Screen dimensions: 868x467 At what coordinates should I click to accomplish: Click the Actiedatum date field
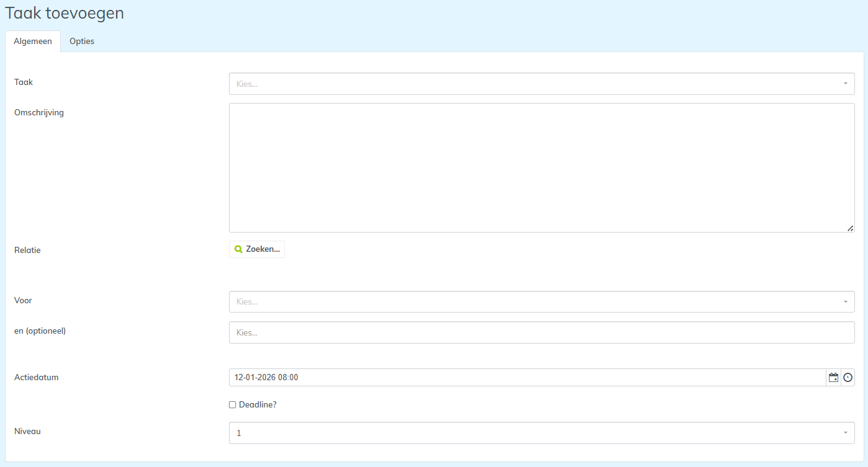click(527, 377)
